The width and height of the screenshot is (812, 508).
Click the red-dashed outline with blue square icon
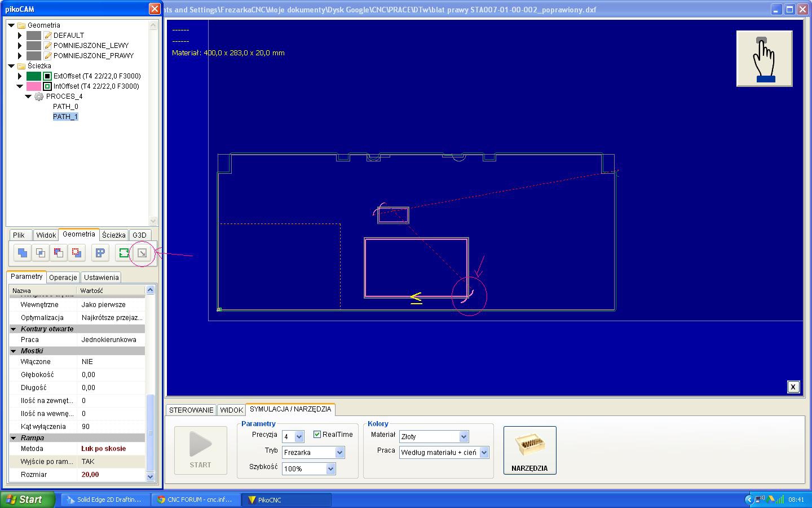pyautogui.click(x=77, y=253)
